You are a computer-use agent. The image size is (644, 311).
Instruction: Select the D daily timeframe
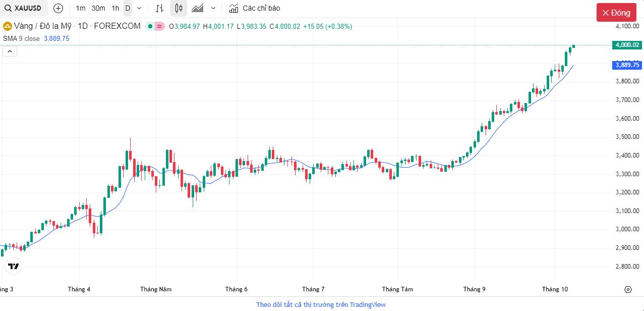pyautogui.click(x=128, y=8)
